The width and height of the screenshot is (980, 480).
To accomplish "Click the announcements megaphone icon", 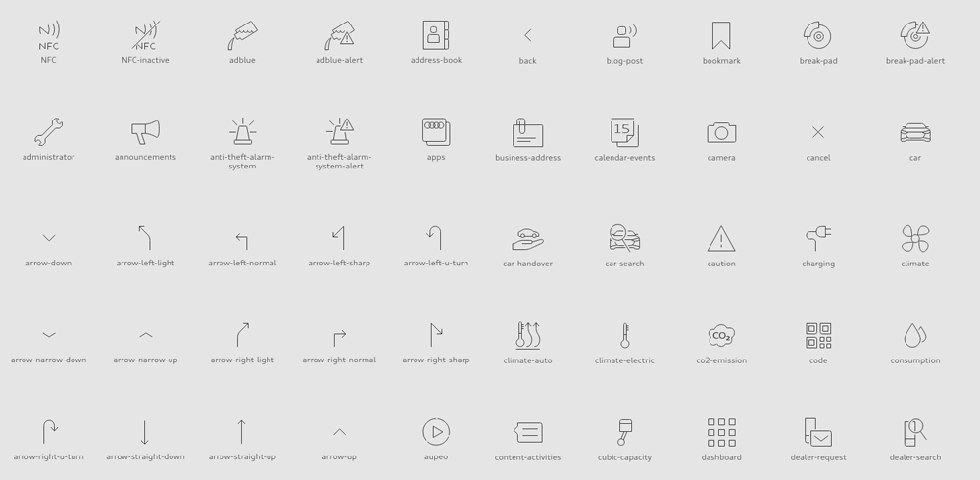I will tap(145, 132).
